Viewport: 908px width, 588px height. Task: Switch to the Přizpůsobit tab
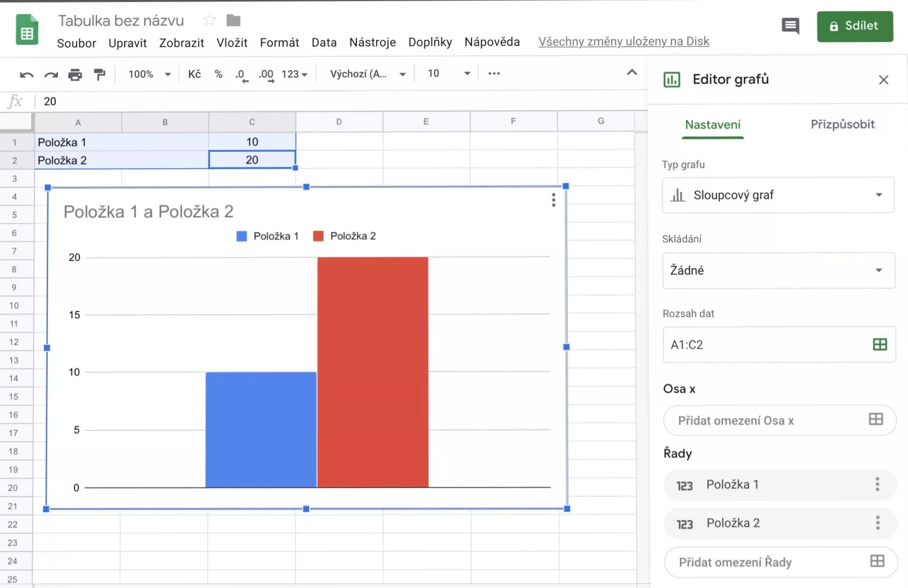tap(842, 125)
